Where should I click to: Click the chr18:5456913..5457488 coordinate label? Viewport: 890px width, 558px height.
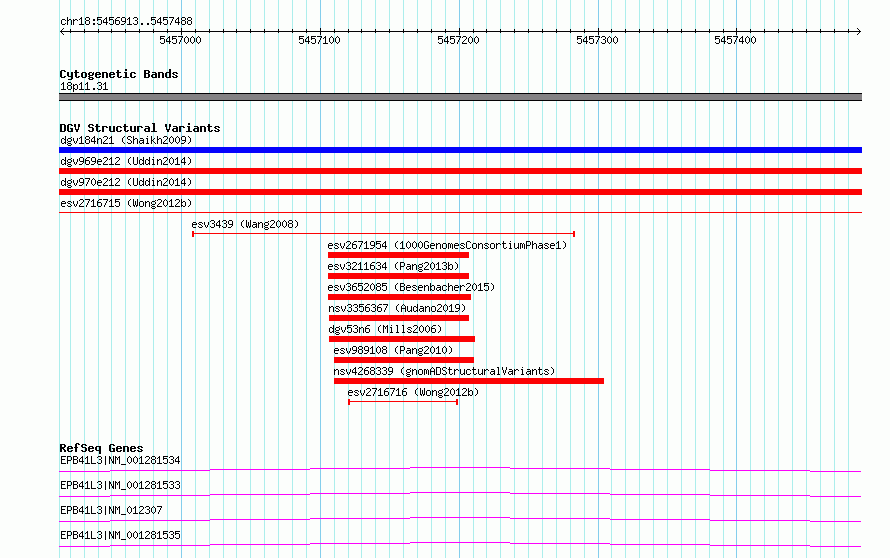[x=126, y=21]
